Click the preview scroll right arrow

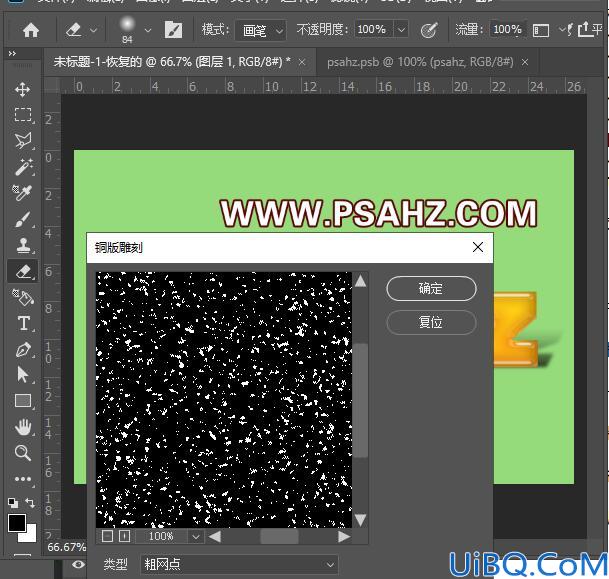coord(344,536)
